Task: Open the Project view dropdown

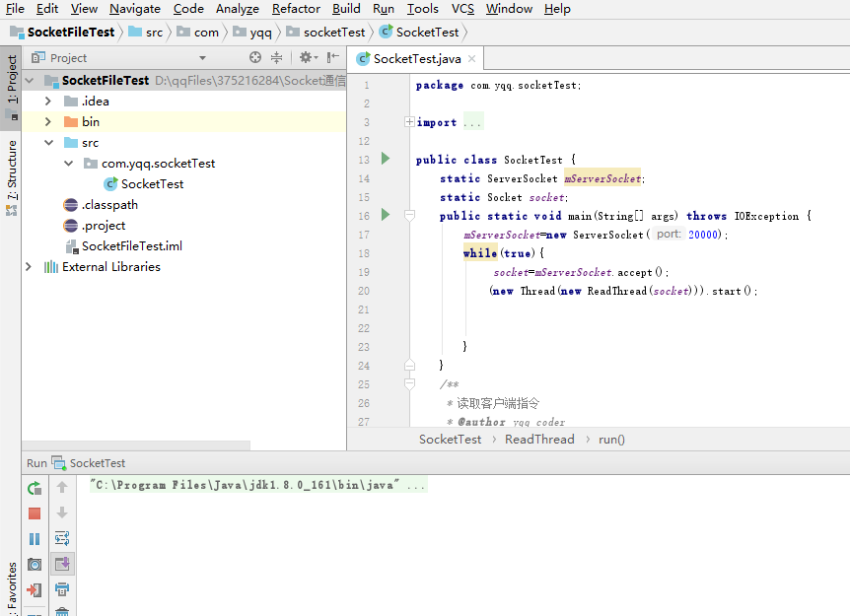Action: pos(203,58)
